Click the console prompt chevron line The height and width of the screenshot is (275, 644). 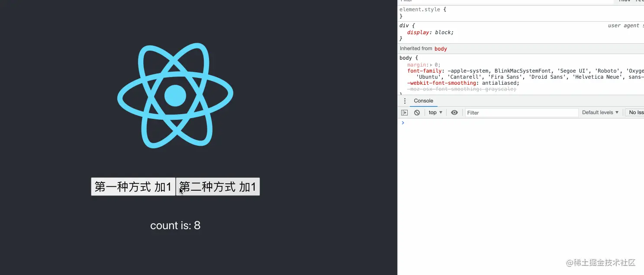click(x=521, y=123)
